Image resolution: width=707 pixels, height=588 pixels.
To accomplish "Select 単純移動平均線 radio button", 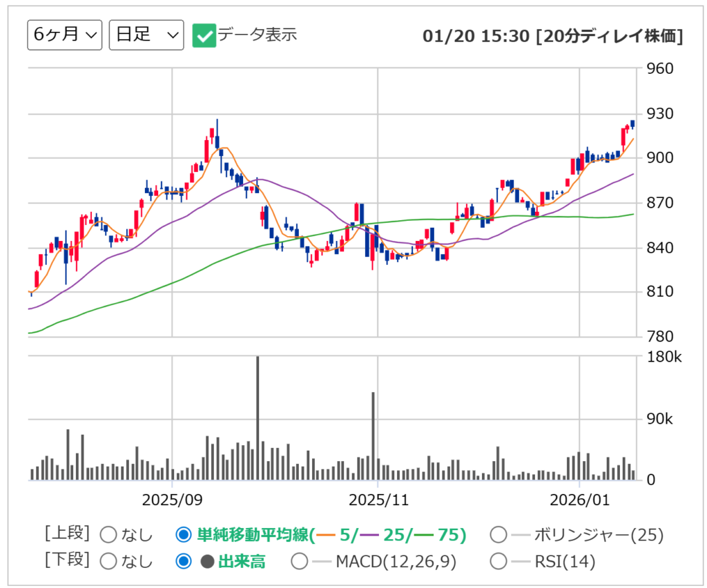I will click(184, 535).
